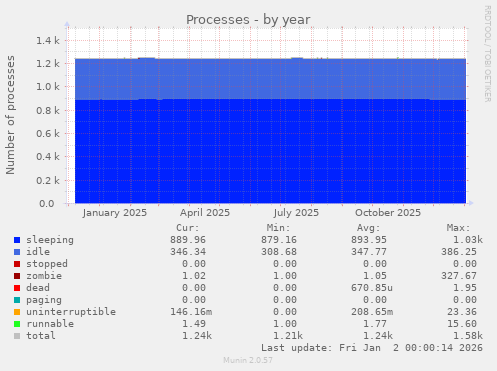Click the 0.4 k y-axis label
The width and height of the screenshot is (497, 371).
48,157
